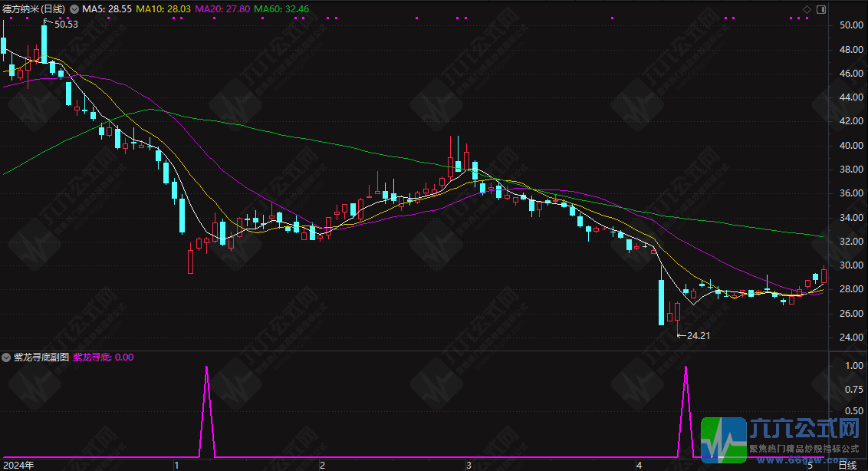This screenshot has width=868, height=471.
Task: Click the 日线 period label at bottom right
Action: 847,465
